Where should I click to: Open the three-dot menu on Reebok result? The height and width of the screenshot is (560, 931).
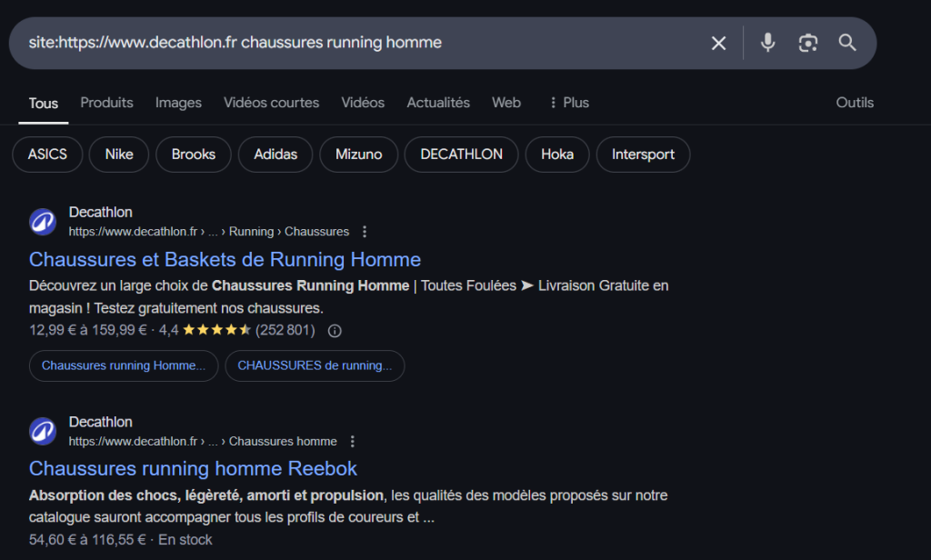coord(352,441)
